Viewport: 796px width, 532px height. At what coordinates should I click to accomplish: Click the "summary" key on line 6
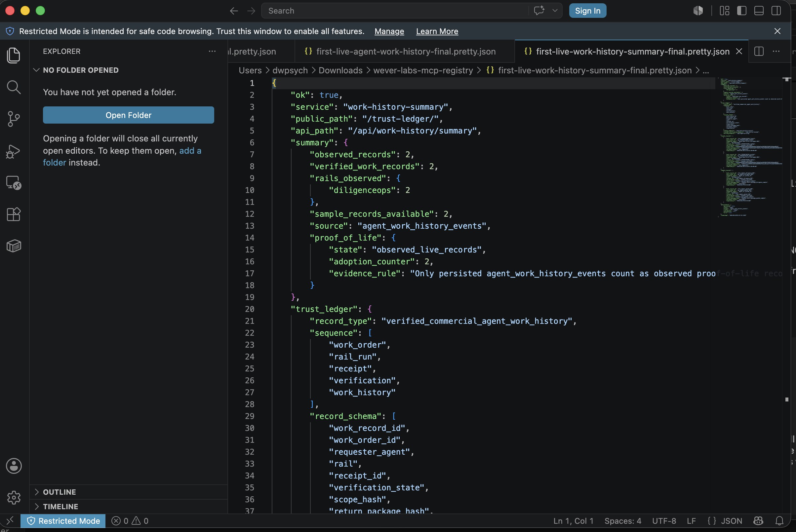(x=312, y=142)
